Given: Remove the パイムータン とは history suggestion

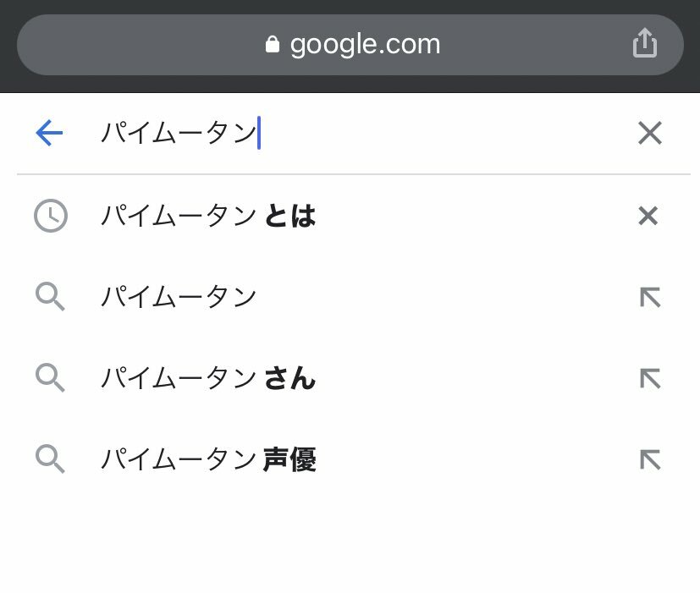Looking at the screenshot, I should pos(648,217).
